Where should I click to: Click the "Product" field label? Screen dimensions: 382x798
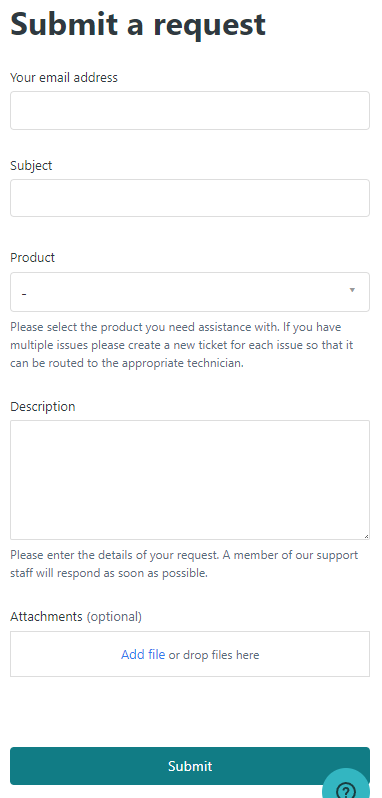coord(33,258)
